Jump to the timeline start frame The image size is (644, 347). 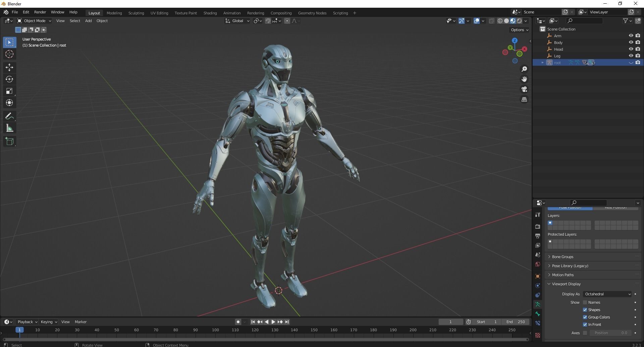[253, 322]
